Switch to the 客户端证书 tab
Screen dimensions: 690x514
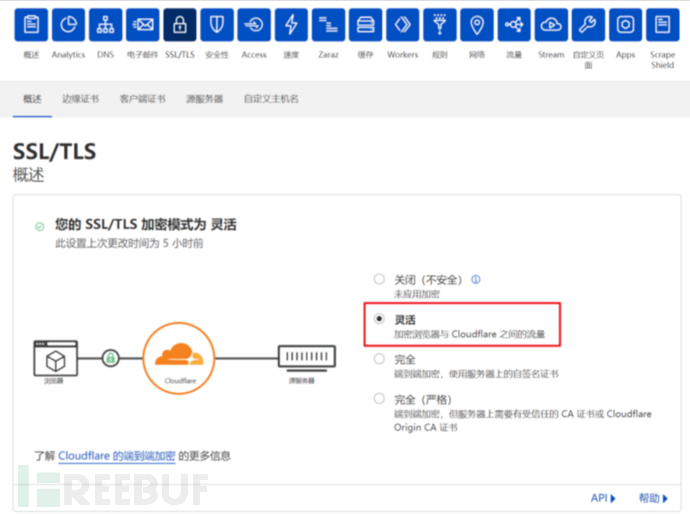tap(143, 99)
